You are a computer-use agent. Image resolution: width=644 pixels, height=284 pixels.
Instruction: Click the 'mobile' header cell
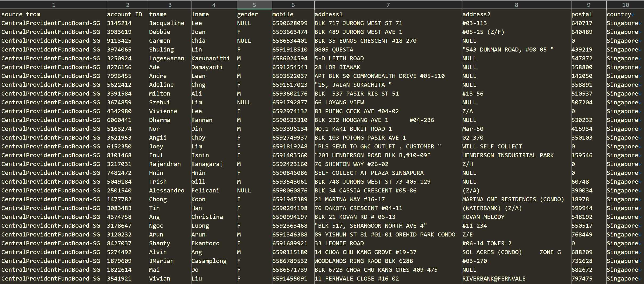pos(283,14)
